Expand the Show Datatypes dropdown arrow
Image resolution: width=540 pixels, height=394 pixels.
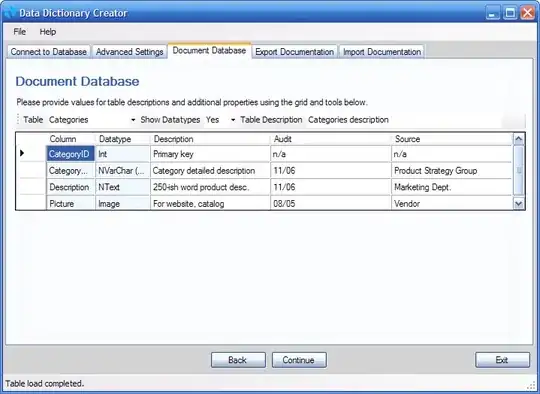pos(233,120)
